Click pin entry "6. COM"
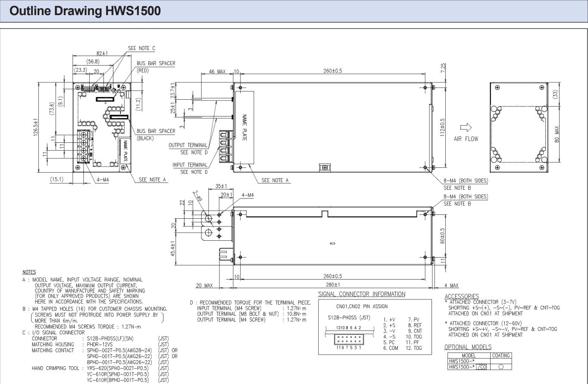The width and height of the screenshot is (588, 384). click(391, 348)
